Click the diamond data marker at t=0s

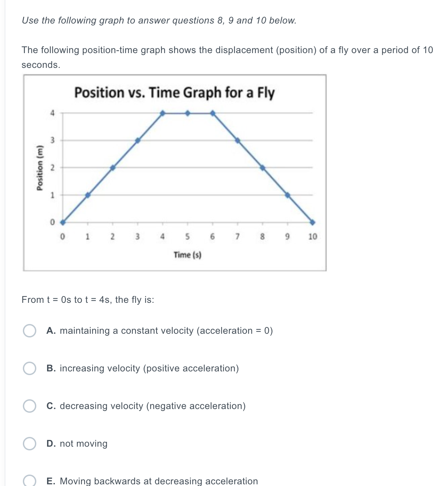(x=63, y=221)
